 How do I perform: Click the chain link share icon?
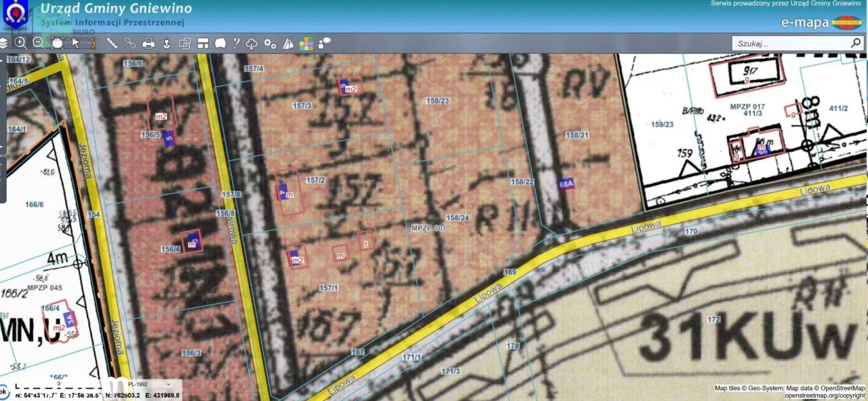(x=130, y=43)
